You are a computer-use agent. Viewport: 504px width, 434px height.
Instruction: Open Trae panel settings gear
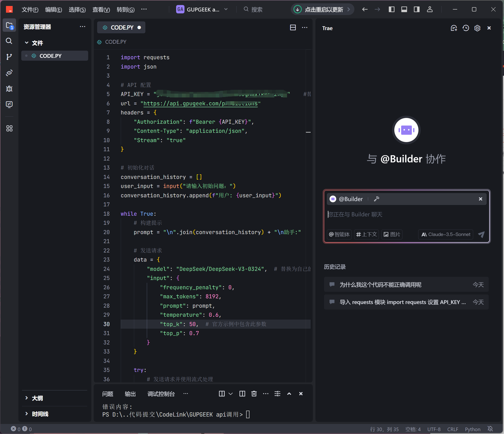click(x=477, y=28)
